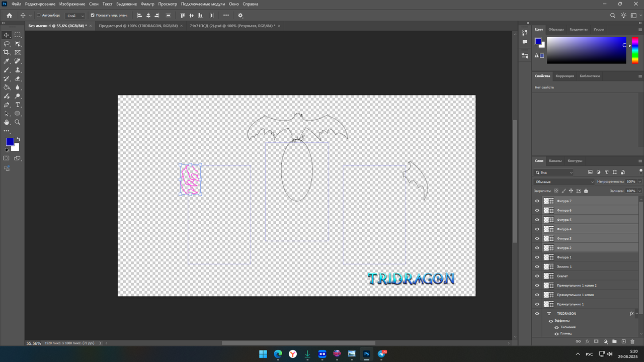Open the Файл menu
The height and width of the screenshot is (362, 644).
(x=16, y=4)
